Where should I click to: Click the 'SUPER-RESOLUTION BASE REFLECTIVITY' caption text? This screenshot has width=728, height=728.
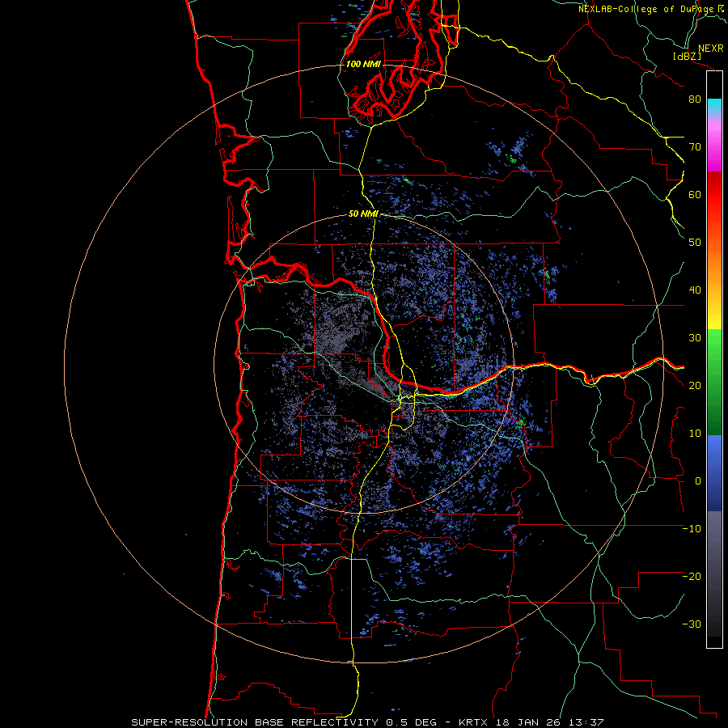pos(255,722)
